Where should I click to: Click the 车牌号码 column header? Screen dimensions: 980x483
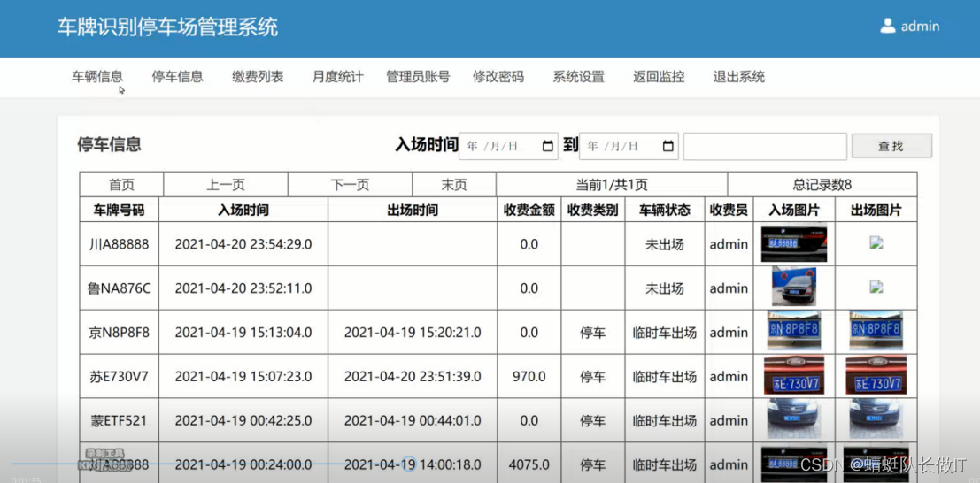tap(119, 210)
